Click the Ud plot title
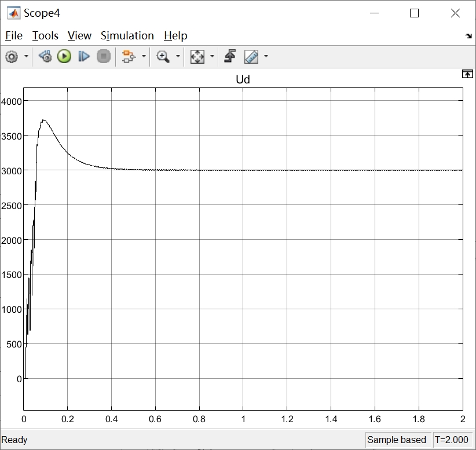Viewport: 476px width, 450px height. coord(243,79)
